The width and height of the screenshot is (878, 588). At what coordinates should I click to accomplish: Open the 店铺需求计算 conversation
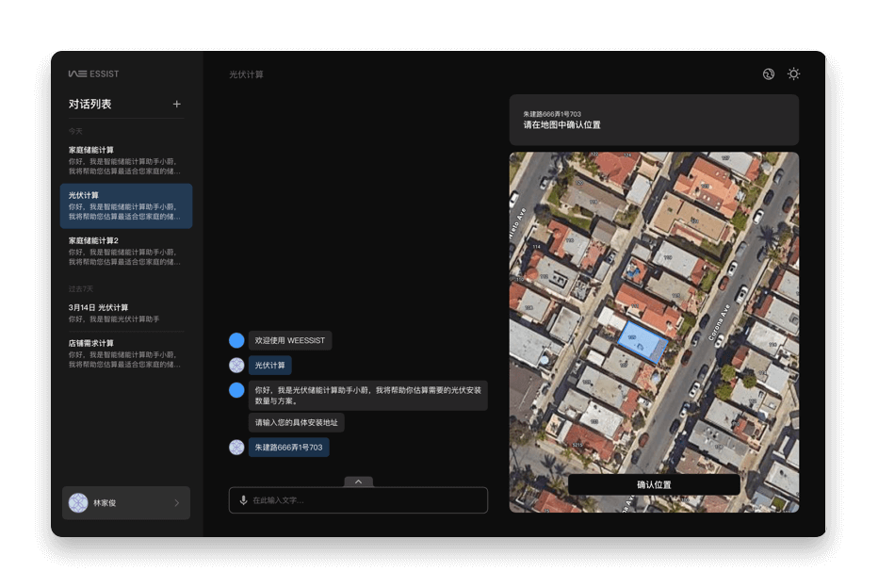click(x=126, y=353)
